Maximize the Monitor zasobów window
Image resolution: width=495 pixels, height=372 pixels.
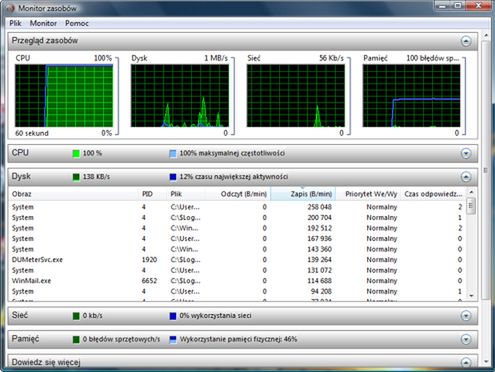click(x=458, y=6)
